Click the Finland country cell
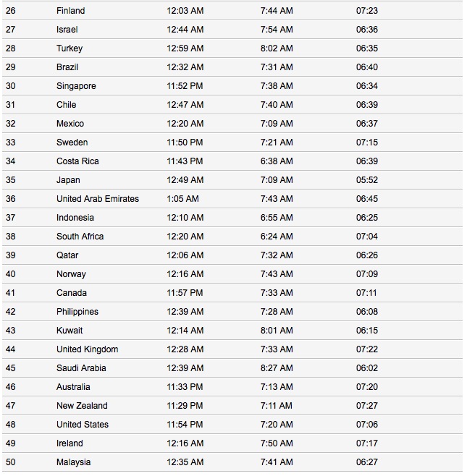The image size is (467, 476). [x=70, y=11]
